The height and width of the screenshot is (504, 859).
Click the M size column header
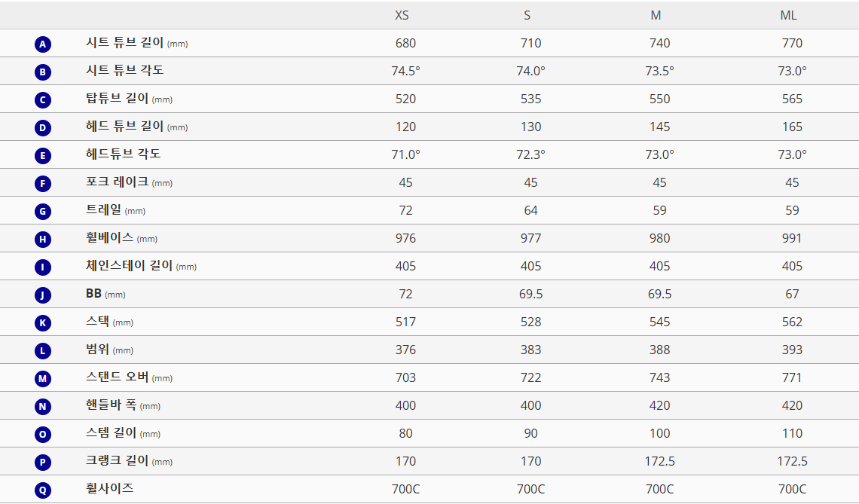656,15
